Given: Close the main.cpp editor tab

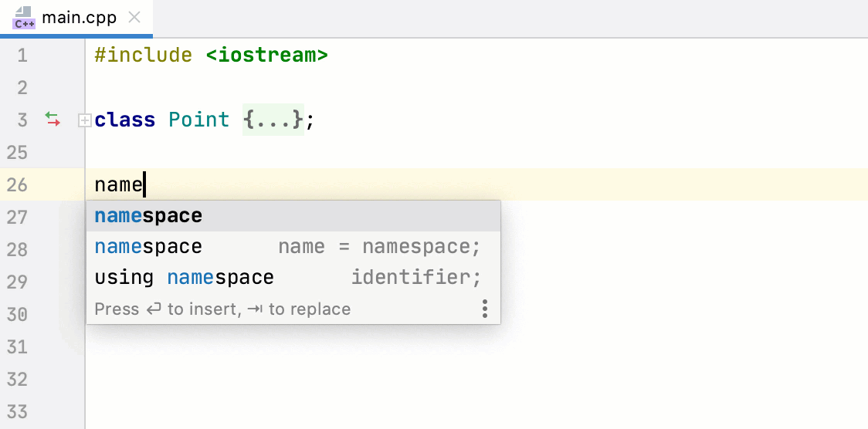Looking at the screenshot, I should [x=134, y=17].
